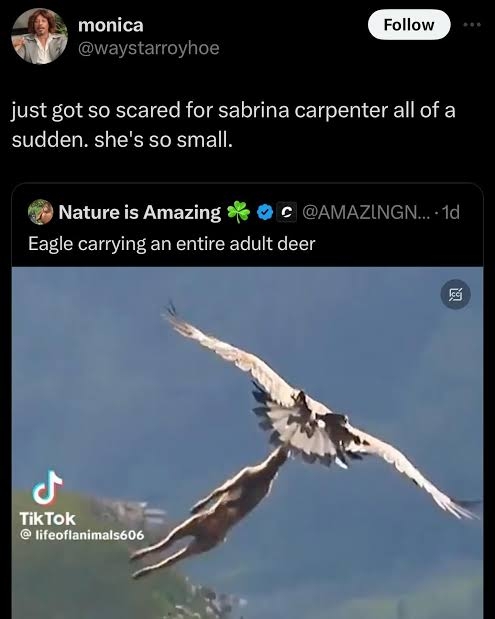Click the affiliate badge next to verified mark
This screenshot has width=495, height=619.
pyautogui.click(x=287, y=212)
